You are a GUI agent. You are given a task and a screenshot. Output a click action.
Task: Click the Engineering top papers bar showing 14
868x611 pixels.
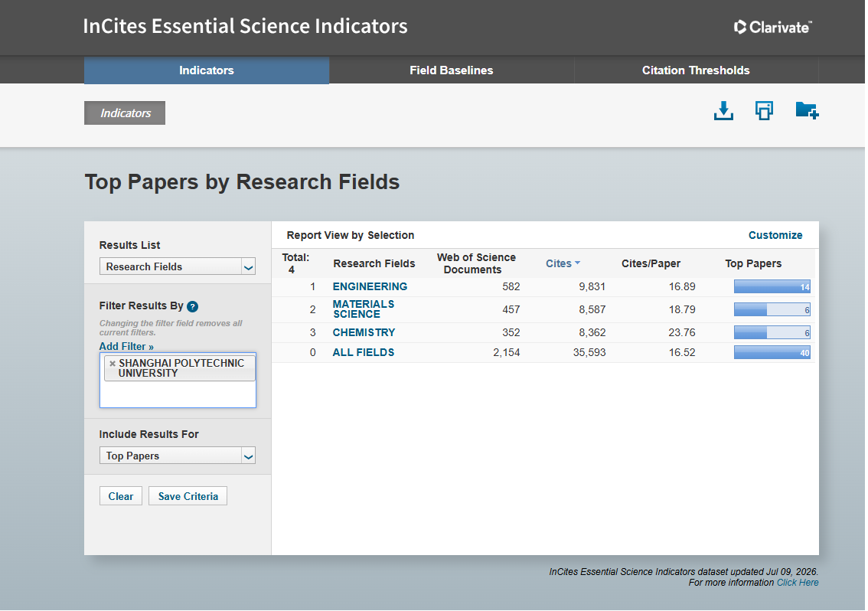[x=772, y=286]
